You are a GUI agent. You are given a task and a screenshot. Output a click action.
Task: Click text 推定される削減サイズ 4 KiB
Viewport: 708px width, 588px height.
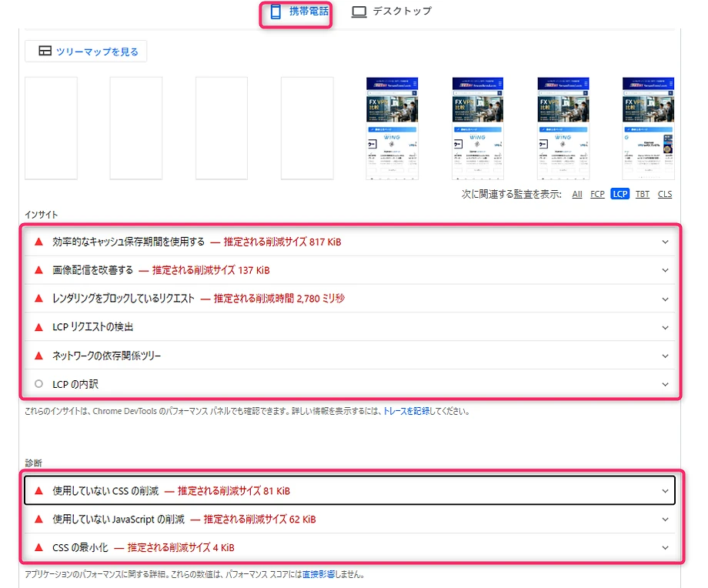tap(181, 548)
